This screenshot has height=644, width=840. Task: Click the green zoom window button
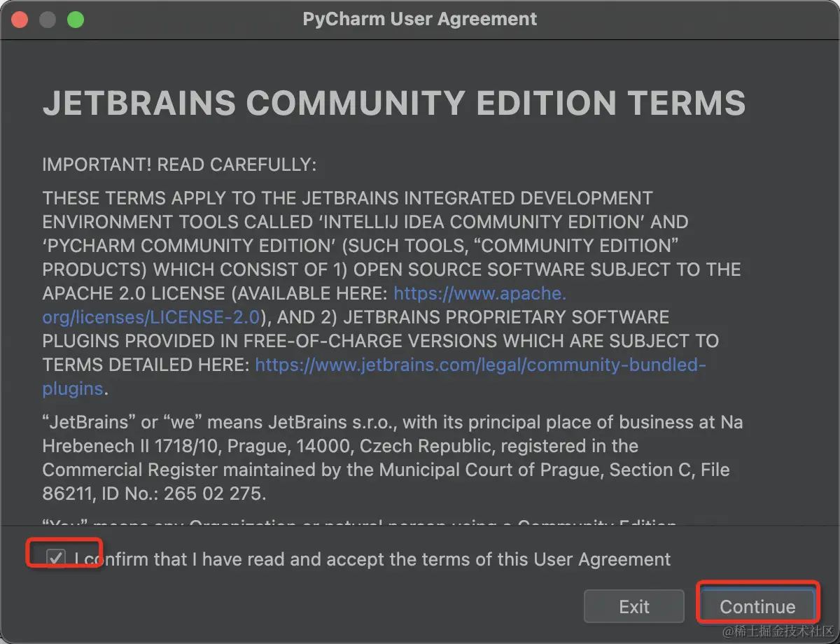(76, 20)
